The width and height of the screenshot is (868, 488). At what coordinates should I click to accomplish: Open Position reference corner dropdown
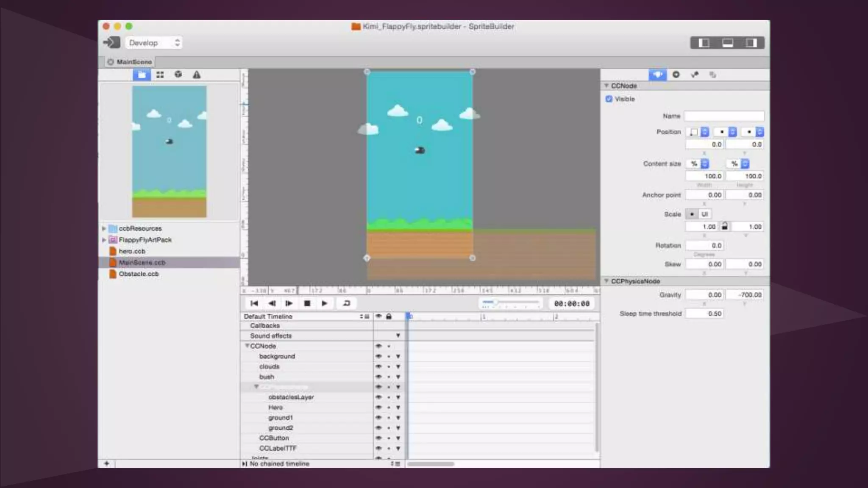[697, 132]
